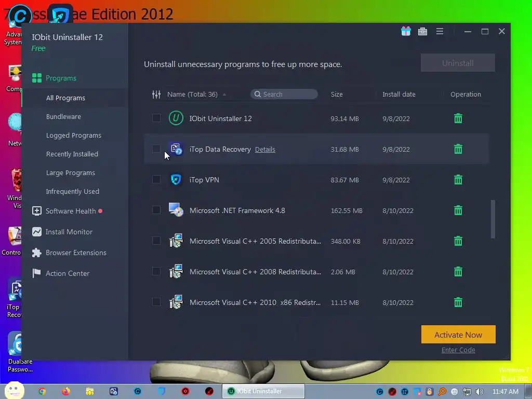Check the box for iTop Data Recovery
This screenshot has height=399, width=532.
click(x=156, y=149)
